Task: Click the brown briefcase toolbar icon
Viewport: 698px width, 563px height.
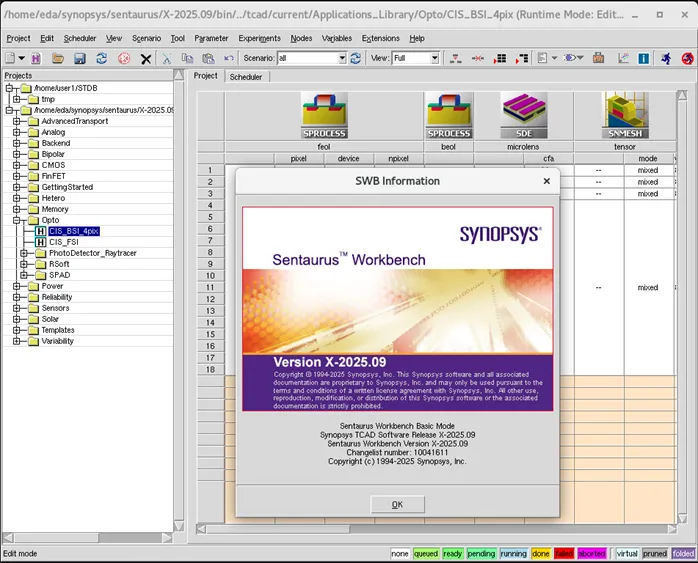Action: pyautogui.click(x=598, y=58)
